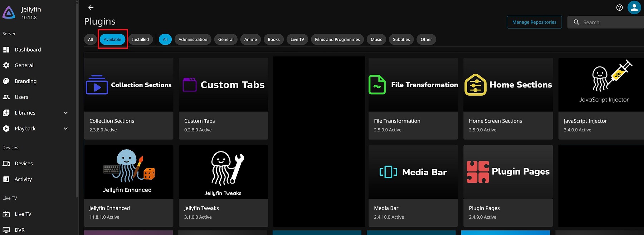This screenshot has height=235, width=644.
Task: Click Custom Tabs title text
Action: 200,121
